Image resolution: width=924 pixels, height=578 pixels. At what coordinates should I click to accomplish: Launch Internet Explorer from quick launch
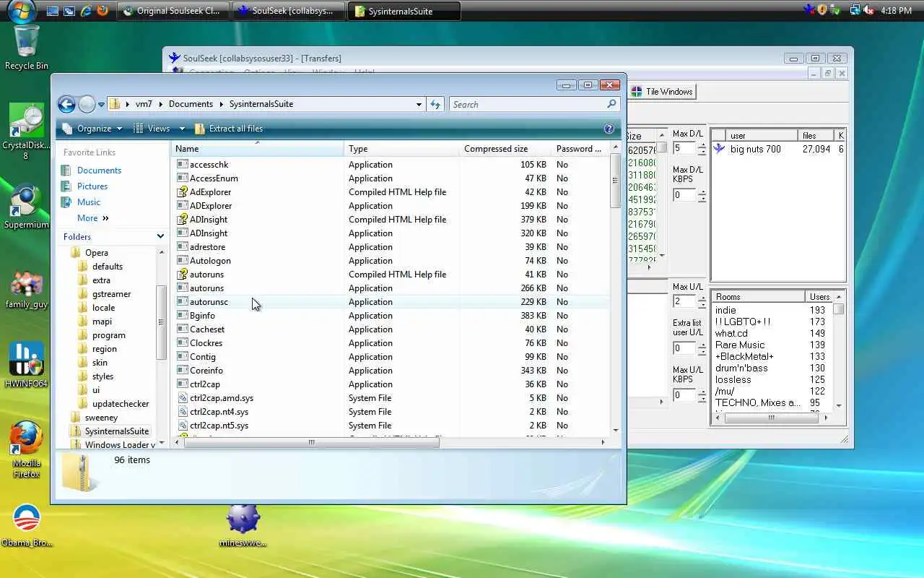click(x=86, y=11)
